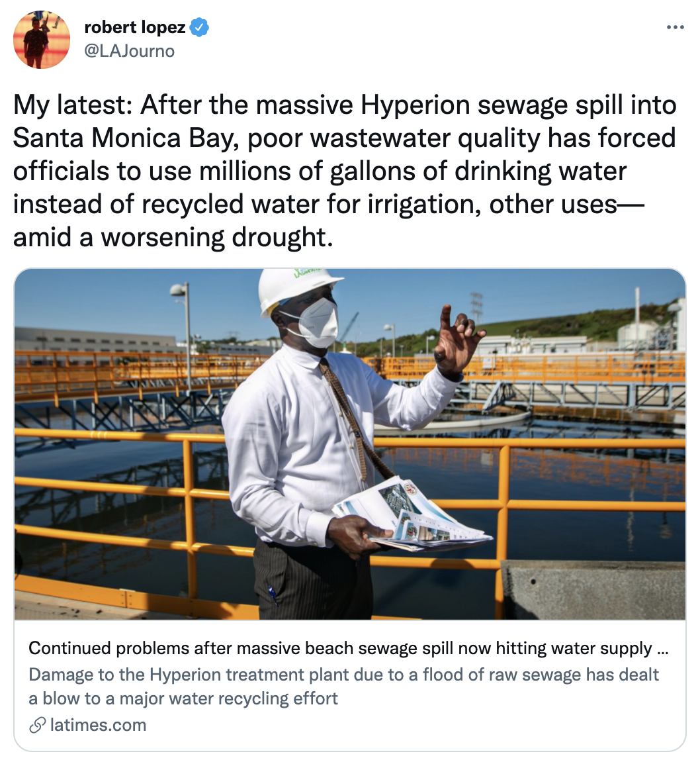
Task: Open the three-dot more options menu
Action: [x=675, y=27]
